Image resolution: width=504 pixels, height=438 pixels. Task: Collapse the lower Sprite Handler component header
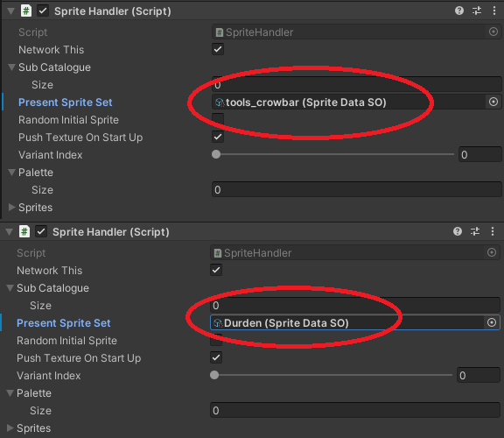tap(10, 232)
